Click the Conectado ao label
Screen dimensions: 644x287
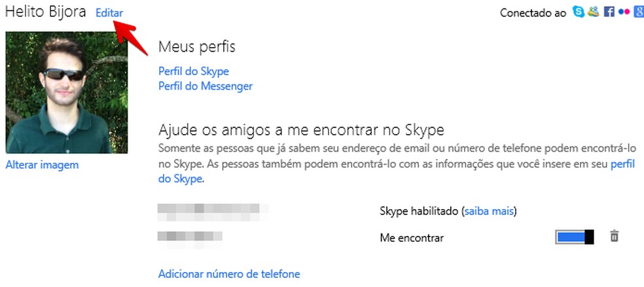[x=533, y=12]
